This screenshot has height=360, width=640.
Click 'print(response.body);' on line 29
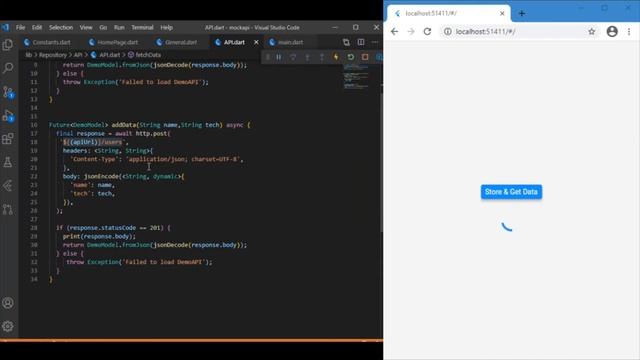[99, 236]
